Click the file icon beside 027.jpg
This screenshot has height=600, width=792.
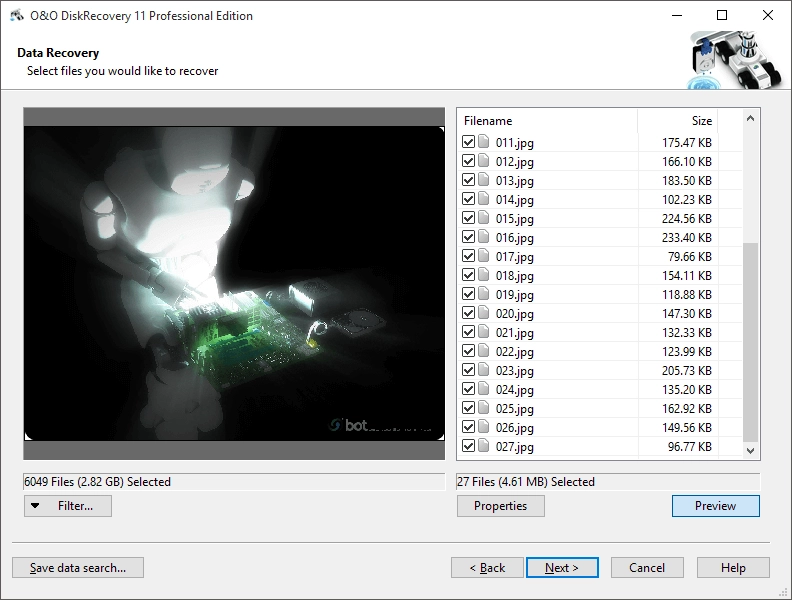coord(483,445)
